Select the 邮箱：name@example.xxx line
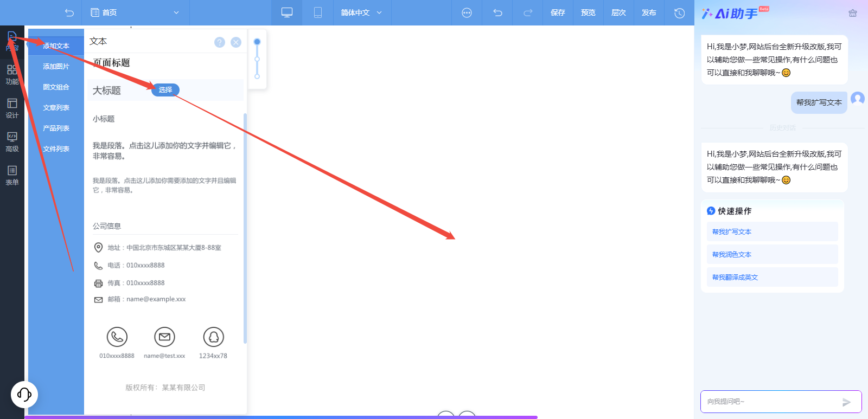The image size is (868, 419). 146,299
